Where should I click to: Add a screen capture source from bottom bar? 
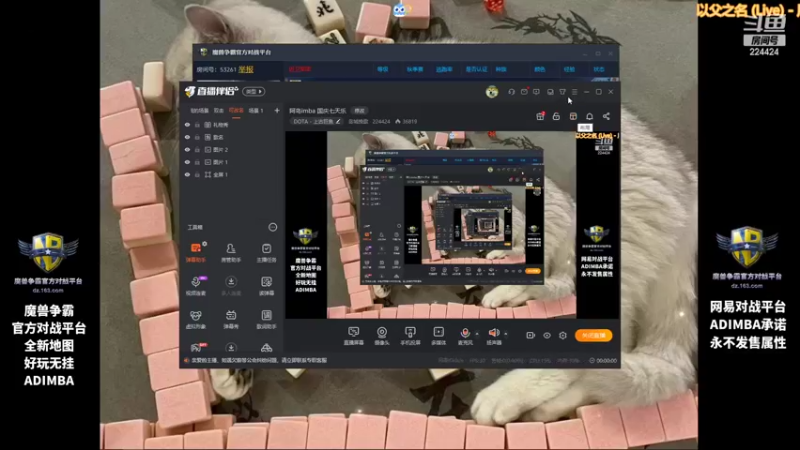[x=353, y=336]
